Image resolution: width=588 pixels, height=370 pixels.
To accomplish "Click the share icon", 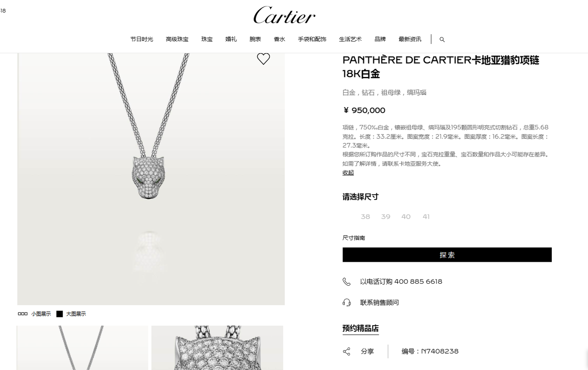I will tap(347, 351).
